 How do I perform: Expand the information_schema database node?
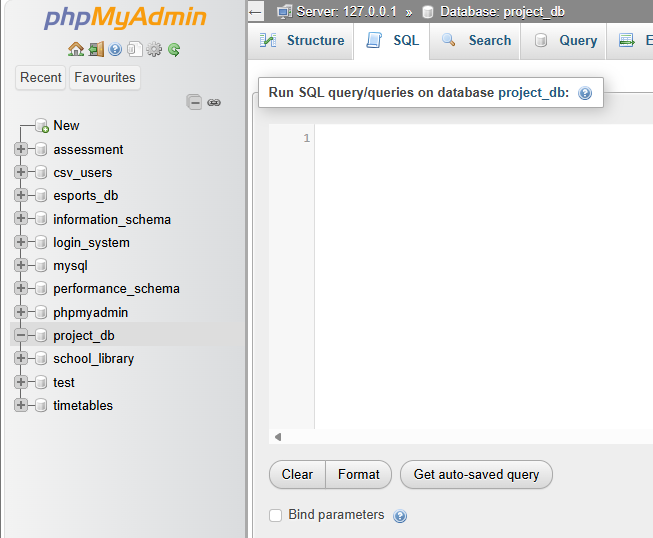point(20,219)
